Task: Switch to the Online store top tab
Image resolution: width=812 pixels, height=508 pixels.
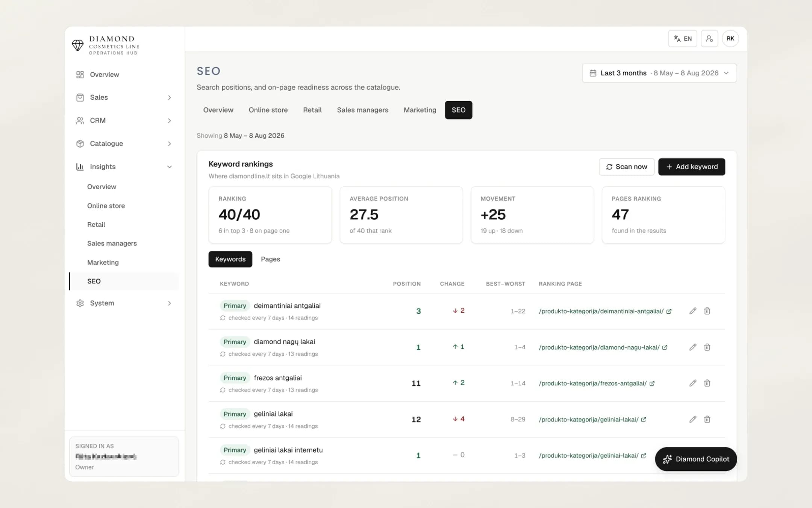Action: [268, 110]
